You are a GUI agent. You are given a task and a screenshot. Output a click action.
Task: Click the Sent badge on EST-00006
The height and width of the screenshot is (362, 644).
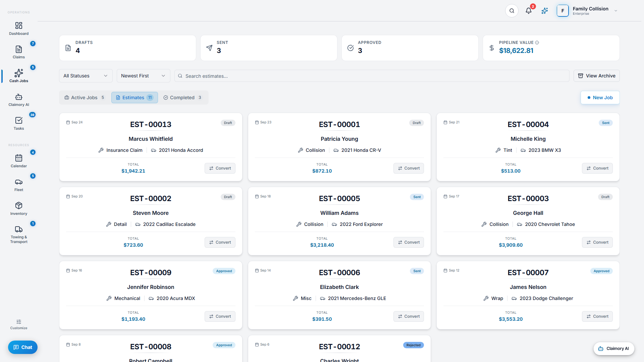point(417,271)
